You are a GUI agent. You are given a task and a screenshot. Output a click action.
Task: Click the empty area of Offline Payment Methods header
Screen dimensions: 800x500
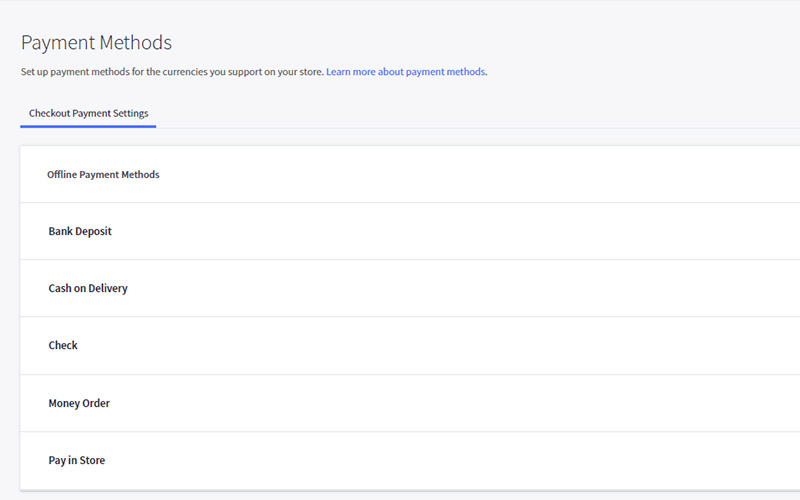pos(480,174)
